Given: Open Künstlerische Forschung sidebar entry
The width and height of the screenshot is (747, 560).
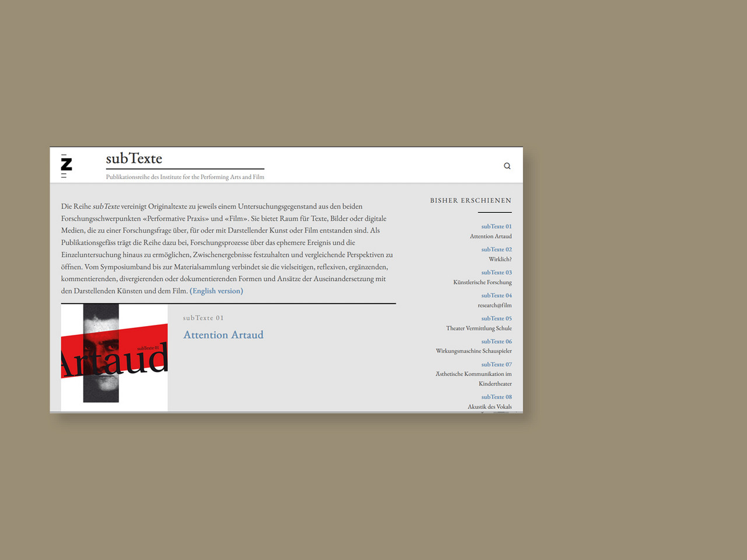Looking at the screenshot, I should point(482,282).
